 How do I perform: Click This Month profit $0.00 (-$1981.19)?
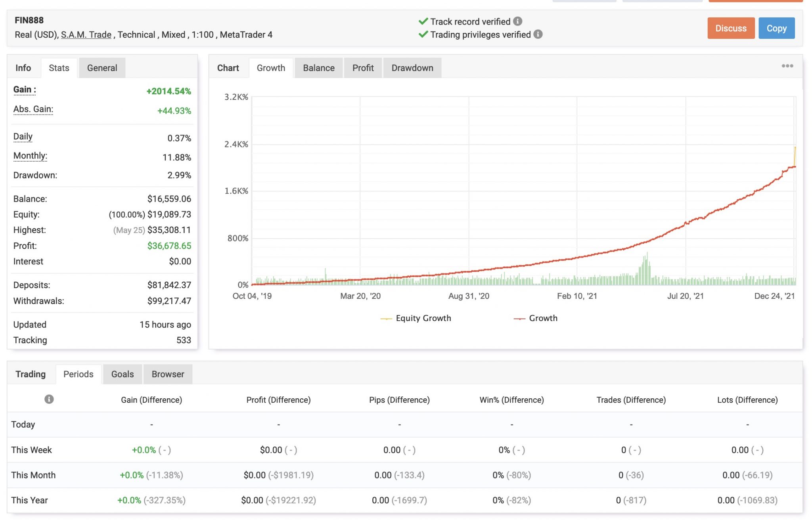coord(278,475)
